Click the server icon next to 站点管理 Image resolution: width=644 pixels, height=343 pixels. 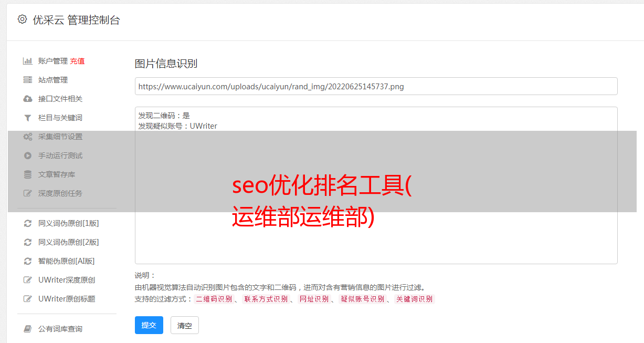tap(28, 80)
